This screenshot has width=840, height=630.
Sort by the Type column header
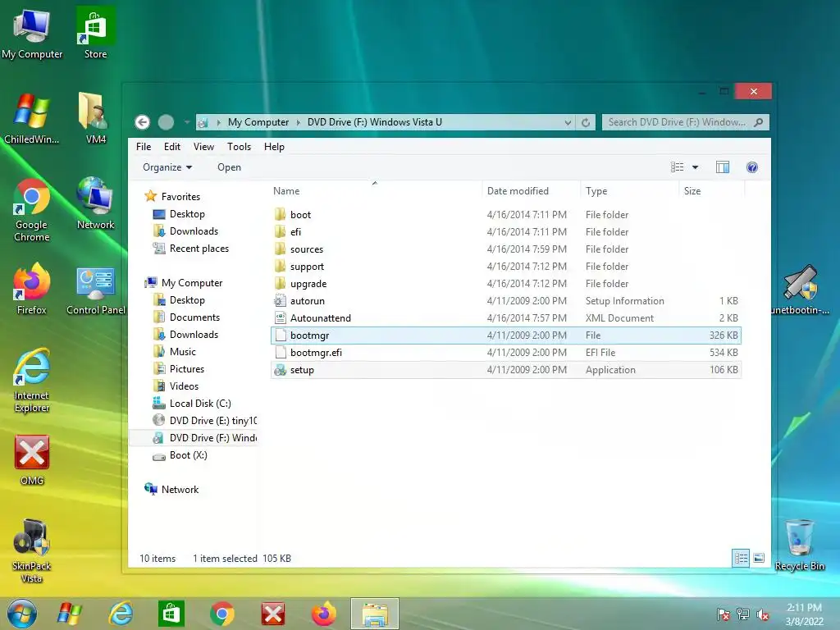click(x=629, y=190)
